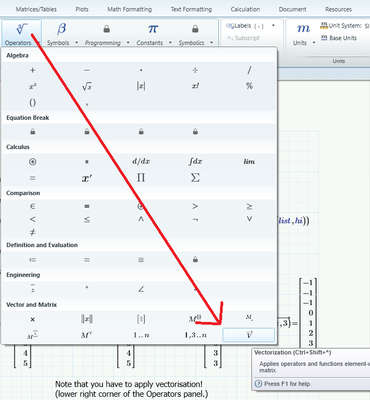The height and width of the screenshot is (400, 370).
Task: Click the Base Units button
Action: (x=339, y=38)
